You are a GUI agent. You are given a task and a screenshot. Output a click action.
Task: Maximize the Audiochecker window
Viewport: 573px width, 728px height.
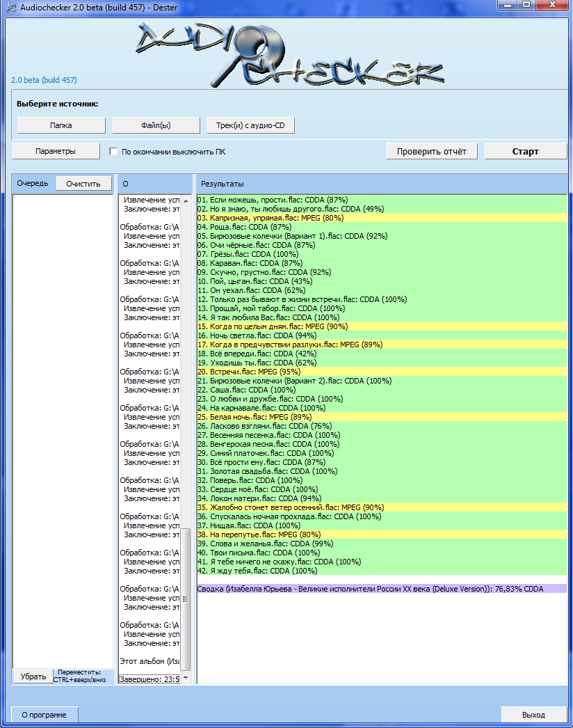coord(526,6)
